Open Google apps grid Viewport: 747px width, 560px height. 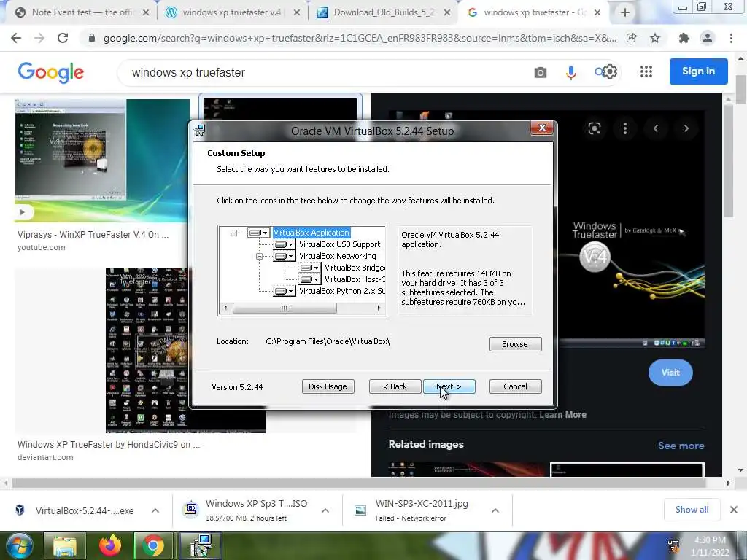646,72
